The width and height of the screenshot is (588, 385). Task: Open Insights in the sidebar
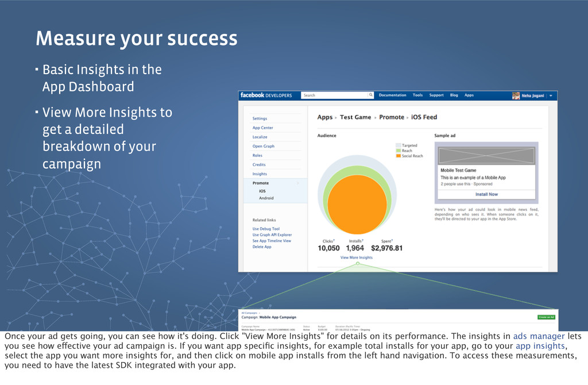pos(260,174)
